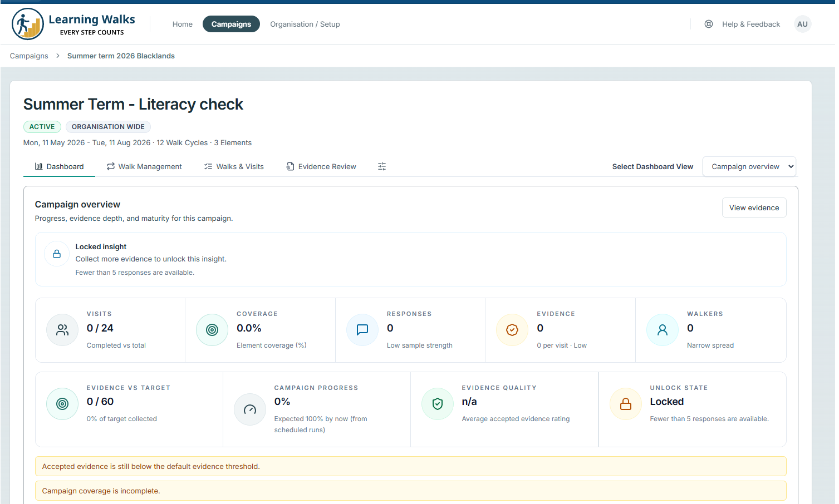Click the Unlock State Locked value
Screen dimensions: 839x504
pyautogui.click(x=667, y=402)
